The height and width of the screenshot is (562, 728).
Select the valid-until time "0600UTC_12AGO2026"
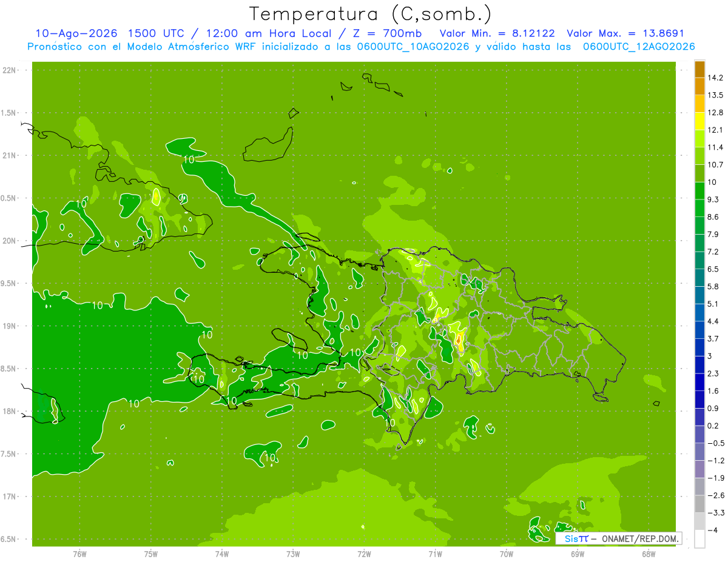click(x=639, y=47)
